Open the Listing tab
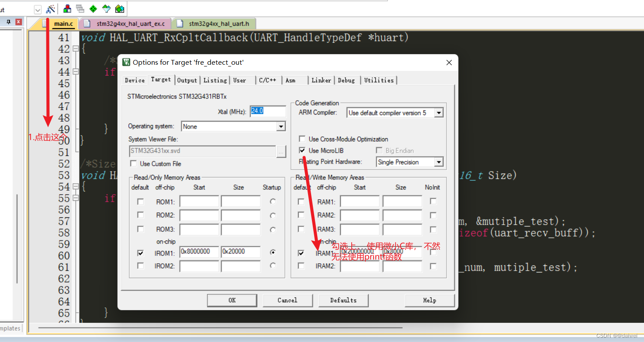This screenshot has height=342, width=644. pyautogui.click(x=215, y=80)
